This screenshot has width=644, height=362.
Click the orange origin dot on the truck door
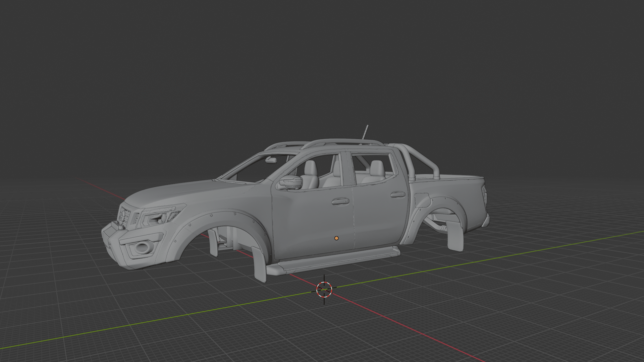336,238
